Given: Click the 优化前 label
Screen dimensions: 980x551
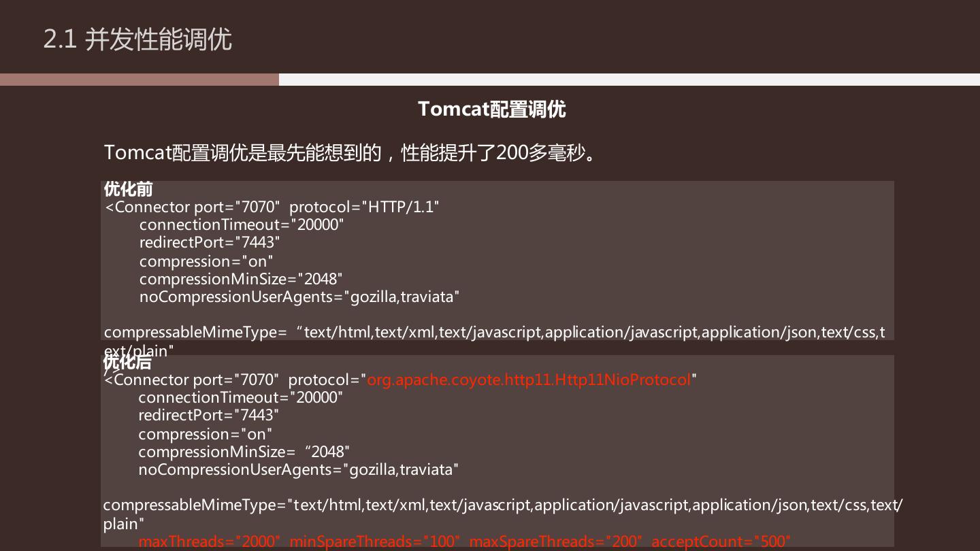Looking at the screenshot, I should coord(128,188).
